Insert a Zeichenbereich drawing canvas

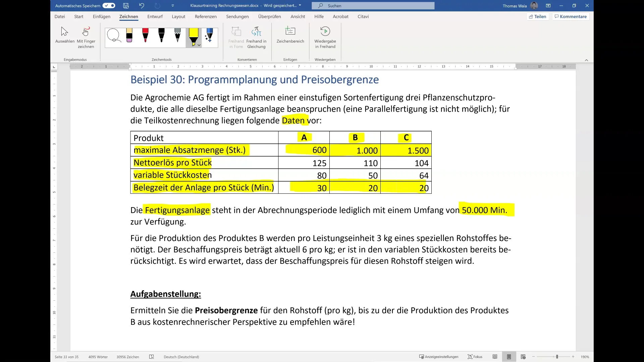(290, 38)
